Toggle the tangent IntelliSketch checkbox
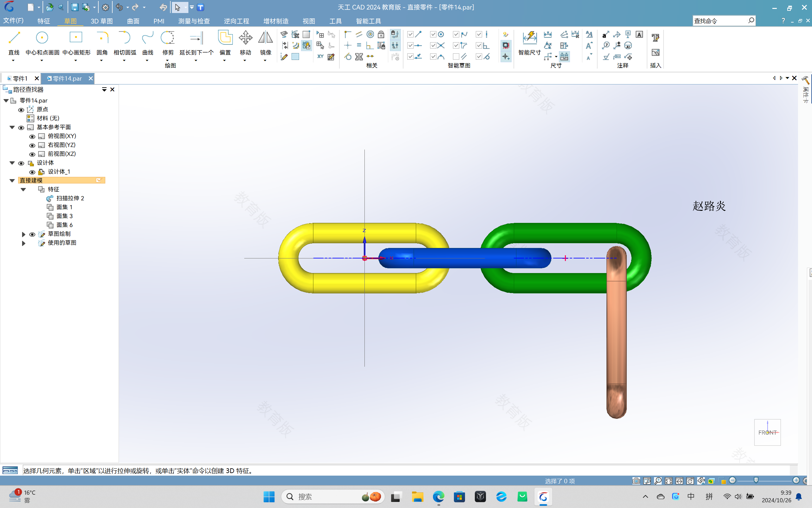The image size is (812, 508). tap(479, 57)
